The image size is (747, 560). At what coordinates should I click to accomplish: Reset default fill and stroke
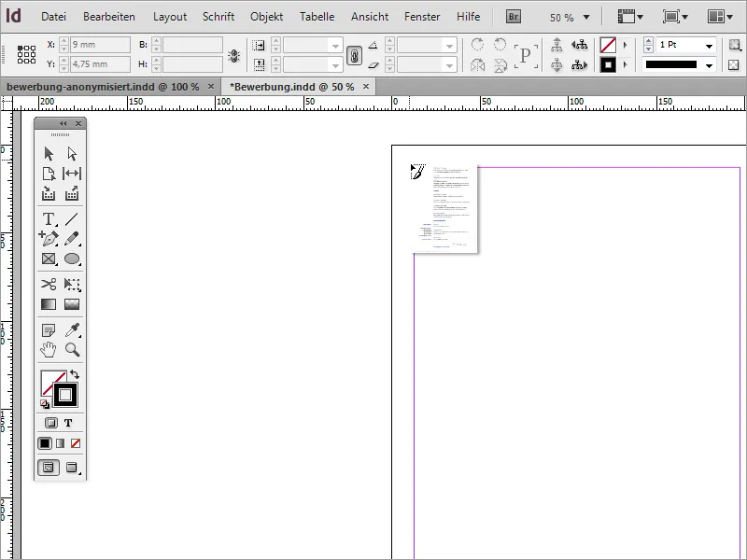pos(44,405)
